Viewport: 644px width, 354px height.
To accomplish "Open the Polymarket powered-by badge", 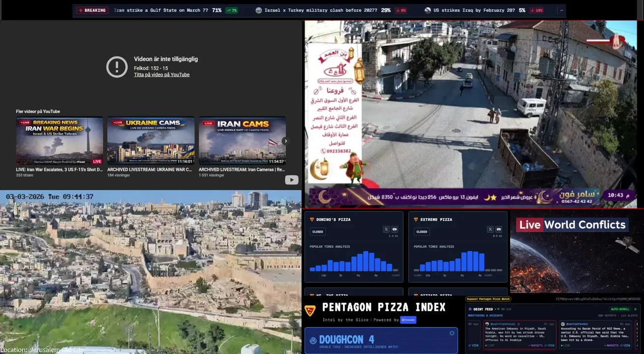I will pyautogui.click(x=408, y=320).
